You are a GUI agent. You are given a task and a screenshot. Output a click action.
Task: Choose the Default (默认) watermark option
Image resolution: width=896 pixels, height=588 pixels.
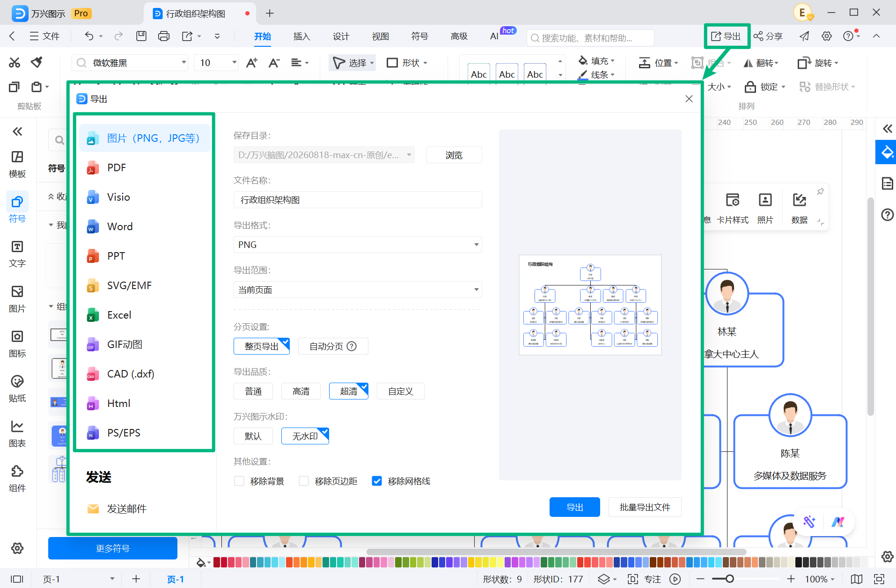pos(253,436)
